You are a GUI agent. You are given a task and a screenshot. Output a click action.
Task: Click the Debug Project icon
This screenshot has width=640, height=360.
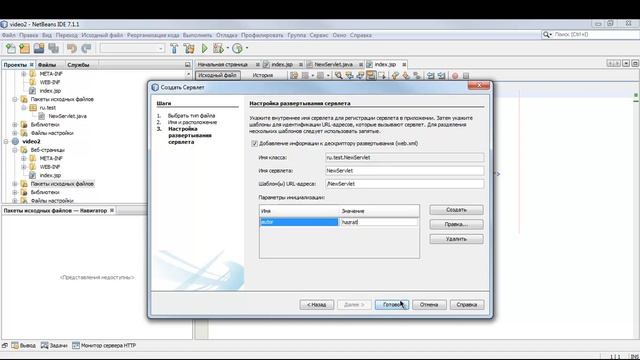click(x=219, y=49)
